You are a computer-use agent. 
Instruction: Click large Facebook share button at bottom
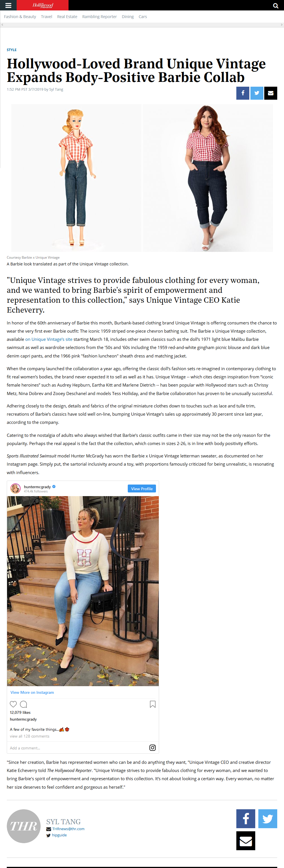pyautogui.click(x=246, y=819)
